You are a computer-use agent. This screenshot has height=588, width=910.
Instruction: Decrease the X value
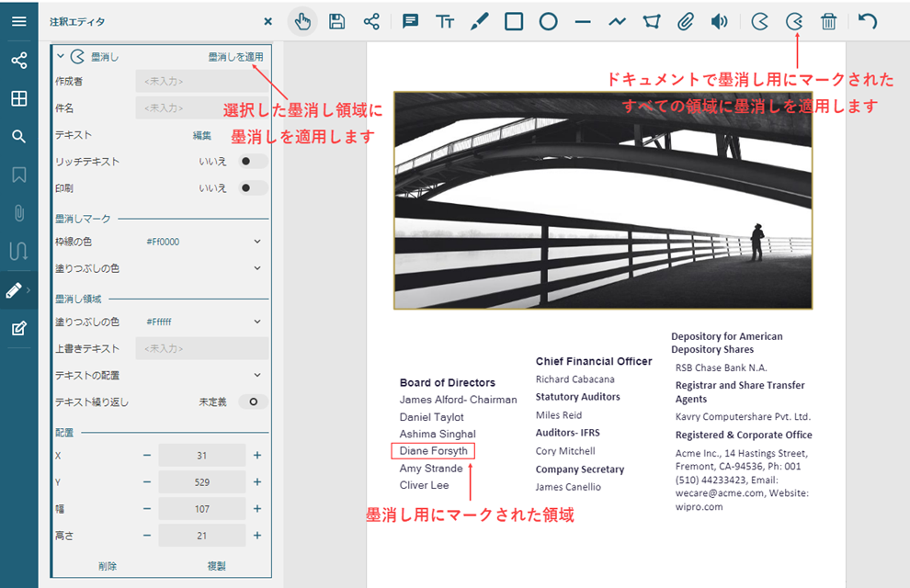pyautogui.click(x=147, y=455)
